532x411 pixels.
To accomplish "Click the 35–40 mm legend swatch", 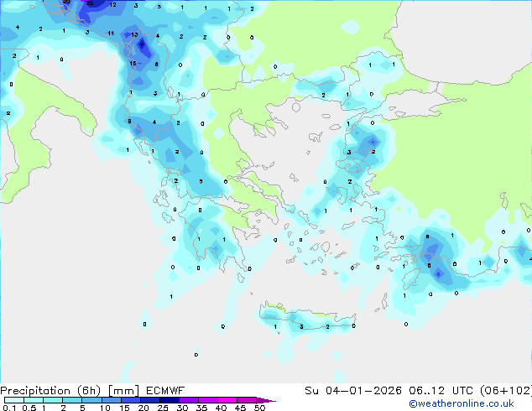I will pos(208,400).
